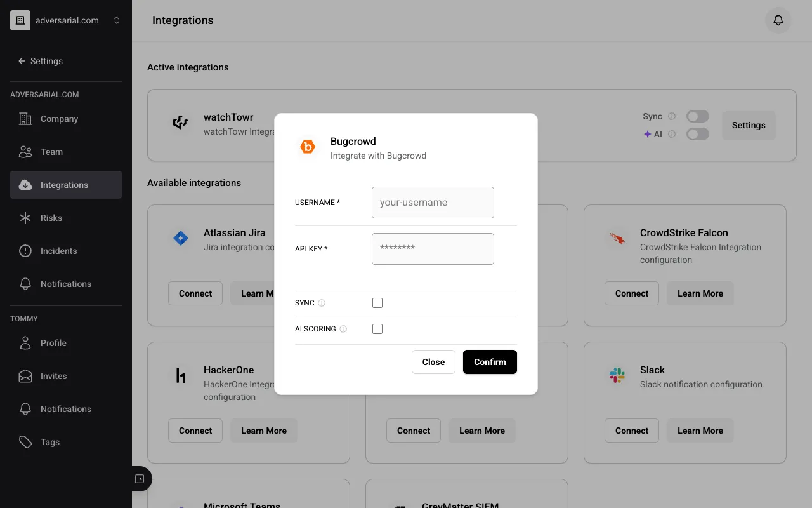
Task: Learn more about CrowdStrike Falcon
Action: (x=700, y=293)
